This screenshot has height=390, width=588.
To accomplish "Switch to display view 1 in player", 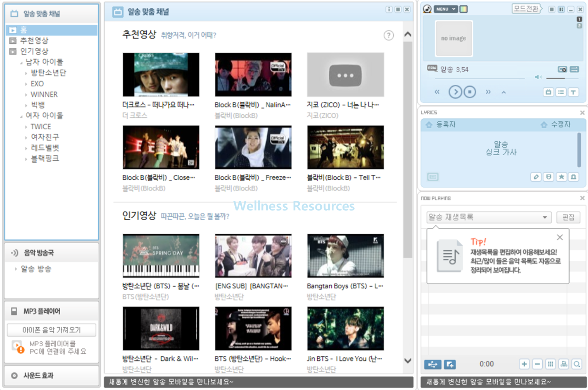I will tap(579, 19).
